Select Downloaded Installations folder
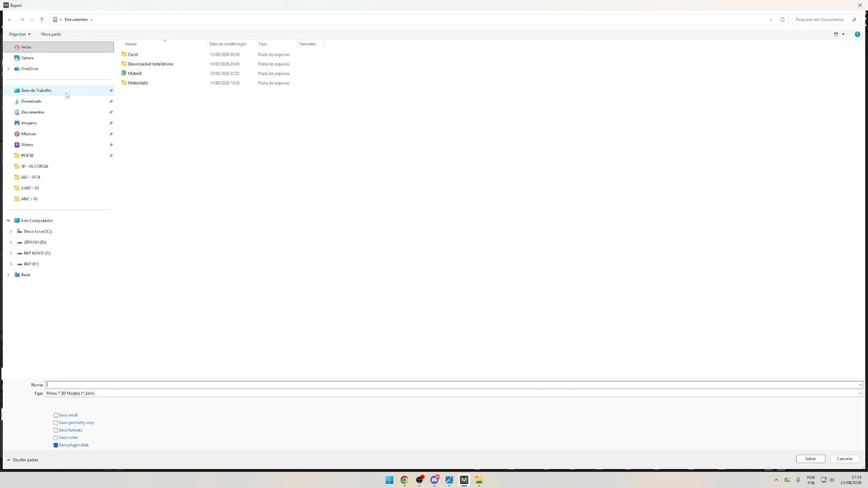Viewport: 868px width, 488px height. (x=151, y=64)
